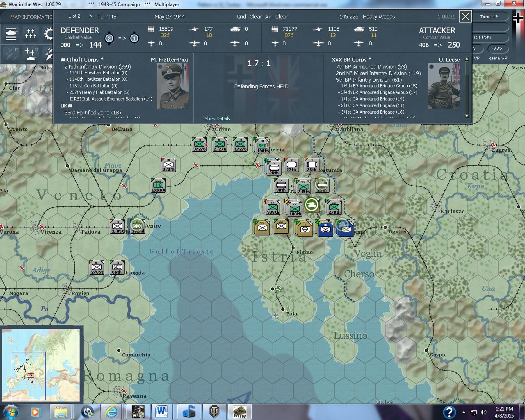Select the 2/85t regiment counter

(x=97, y=267)
